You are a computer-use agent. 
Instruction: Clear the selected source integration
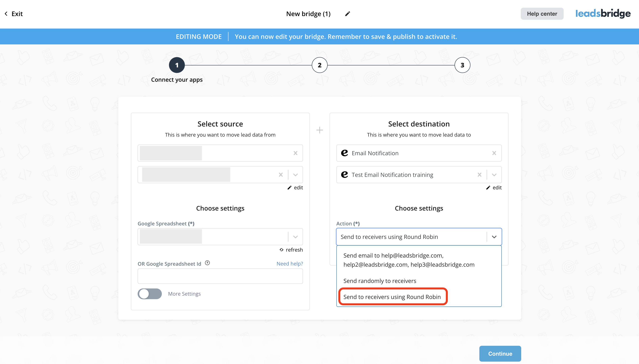pyautogui.click(x=281, y=175)
